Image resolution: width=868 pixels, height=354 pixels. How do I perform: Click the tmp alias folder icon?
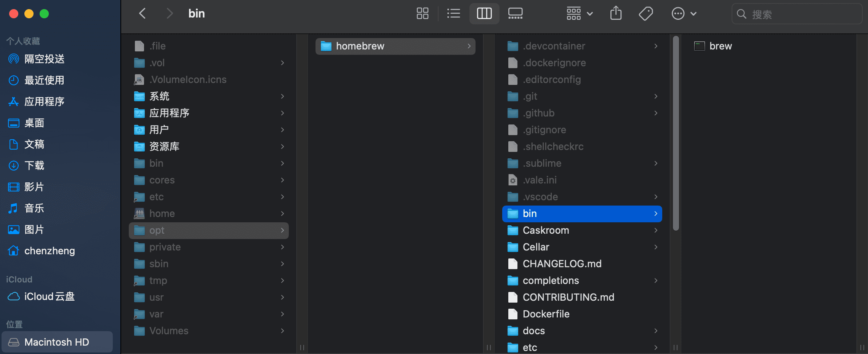[139, 281]
